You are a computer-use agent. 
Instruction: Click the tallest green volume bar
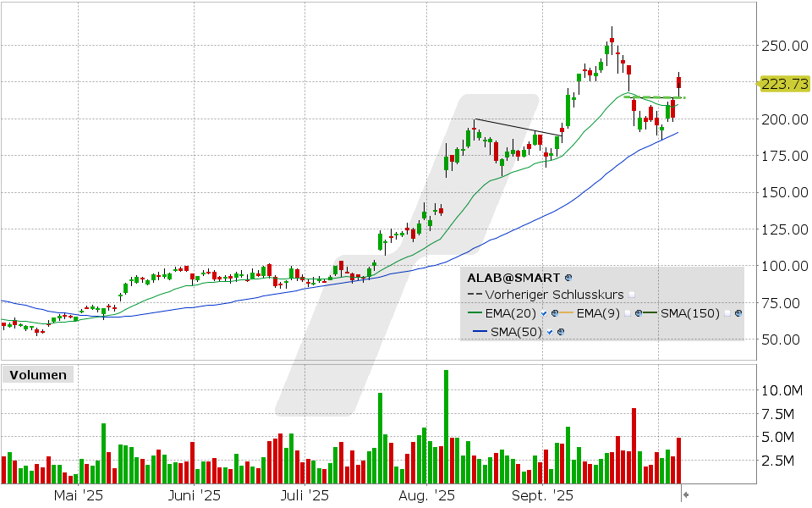click(446, 423)
